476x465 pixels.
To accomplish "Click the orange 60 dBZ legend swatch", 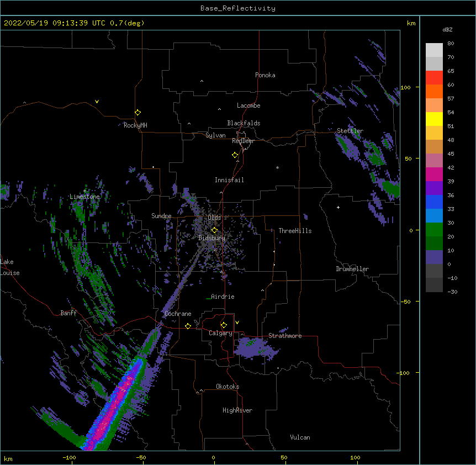I will [x=434, y=91].
